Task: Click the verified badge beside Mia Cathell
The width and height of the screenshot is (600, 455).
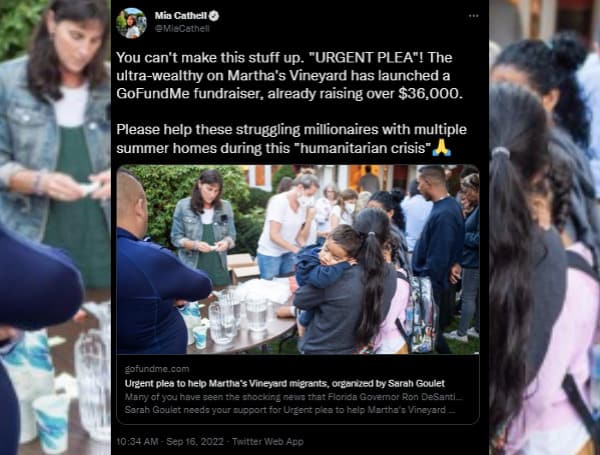Action: (x=214, y=16)
